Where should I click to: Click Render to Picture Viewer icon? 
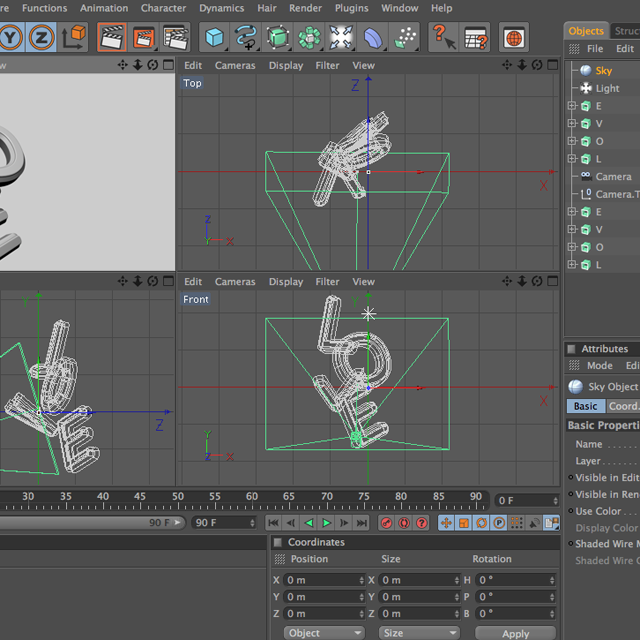point(143,38)
